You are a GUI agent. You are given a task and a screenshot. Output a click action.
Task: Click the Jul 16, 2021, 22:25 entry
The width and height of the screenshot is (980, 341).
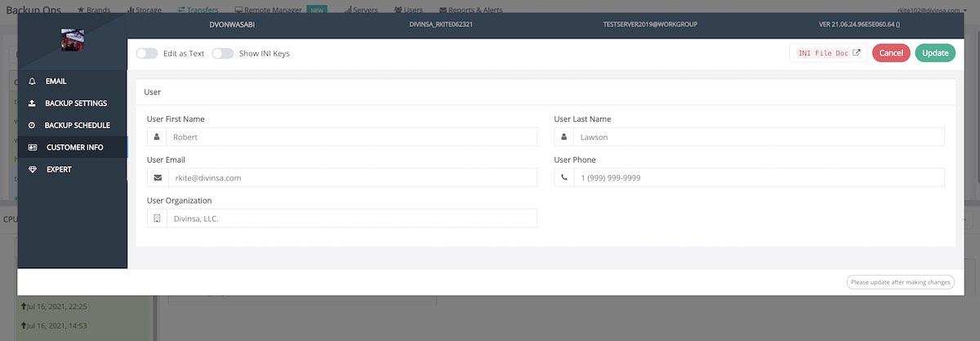(x=55, y=307)
